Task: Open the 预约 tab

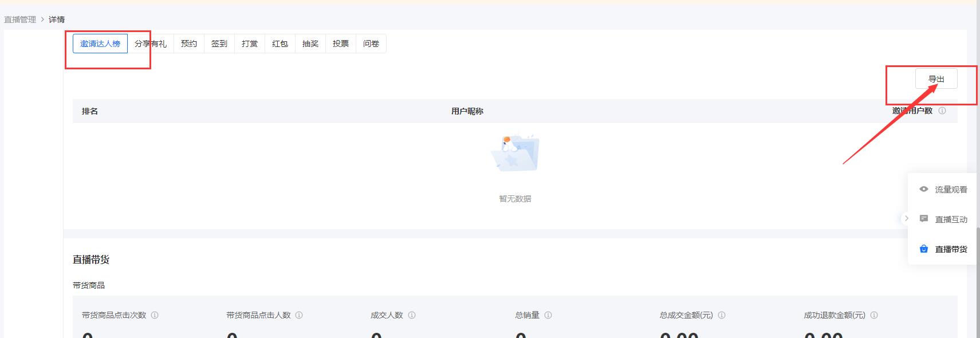Action: click(189, 44)
